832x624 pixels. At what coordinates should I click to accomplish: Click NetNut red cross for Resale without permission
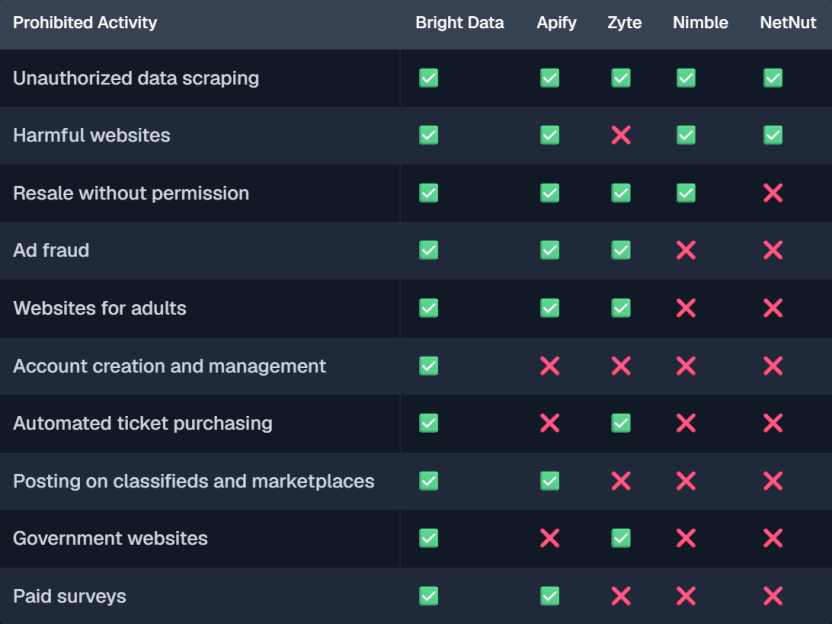tap(773, 193)
